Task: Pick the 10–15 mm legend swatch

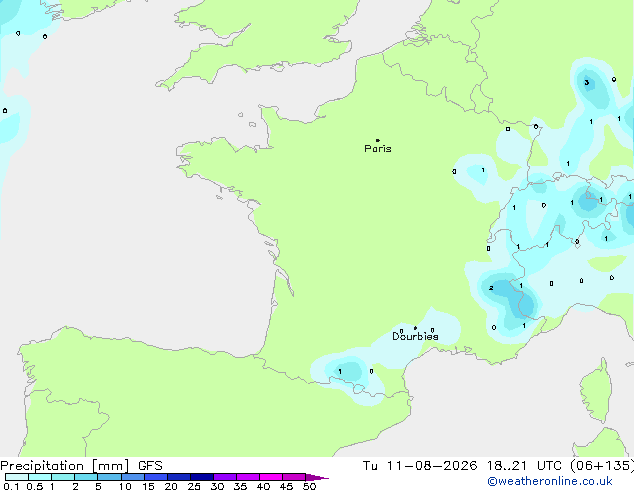Action: click(133, 477)
